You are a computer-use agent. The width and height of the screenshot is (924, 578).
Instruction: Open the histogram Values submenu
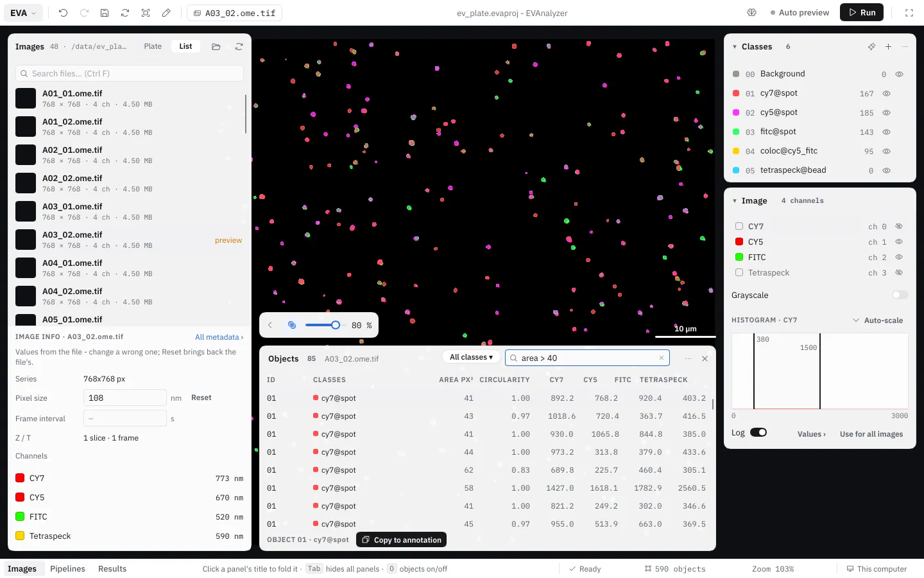click(x=812, y=433)
